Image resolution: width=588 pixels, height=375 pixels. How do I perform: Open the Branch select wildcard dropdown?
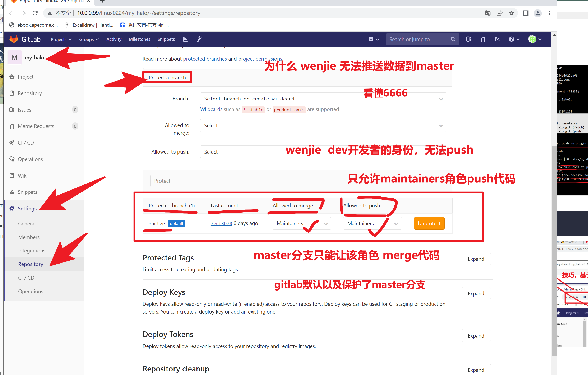(323, 99)
